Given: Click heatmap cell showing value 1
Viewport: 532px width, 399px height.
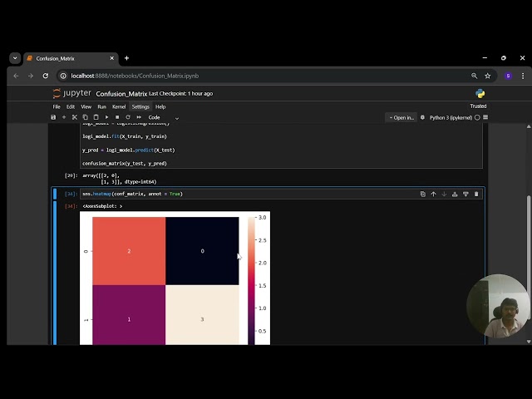Looking at the screenshot, I should [129, 315].
